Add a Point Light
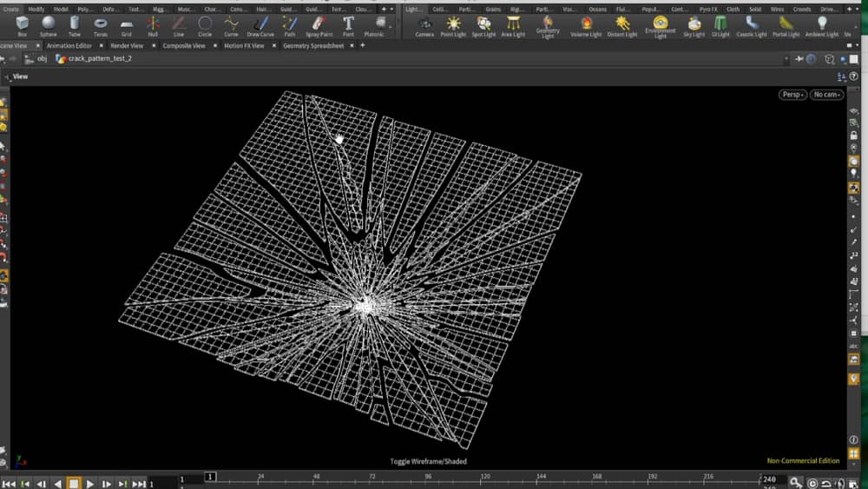Image resolution: width=868 pixels, height=489 pixels. [453, 26]
